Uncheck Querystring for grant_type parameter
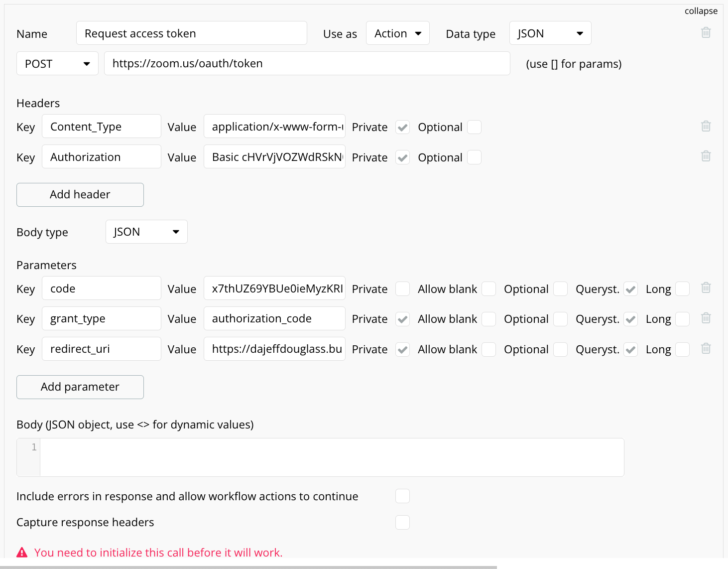 point(630,319)
